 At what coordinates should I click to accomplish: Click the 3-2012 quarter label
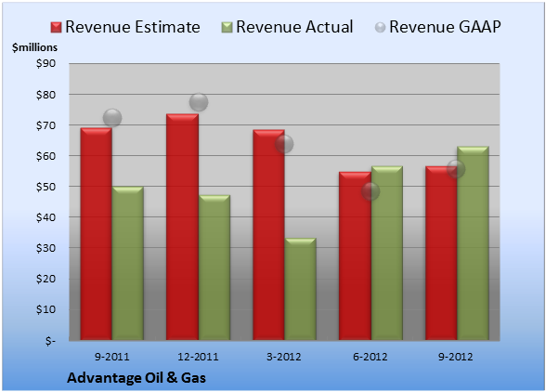coord(284,357)
